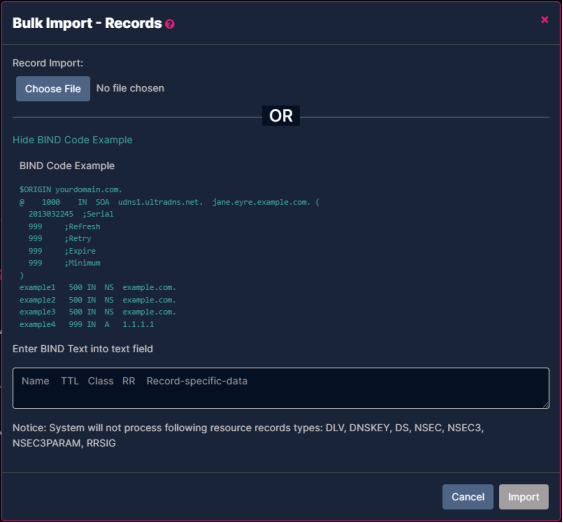Click the 'BIND Code Example' heading

pos(67,166)
